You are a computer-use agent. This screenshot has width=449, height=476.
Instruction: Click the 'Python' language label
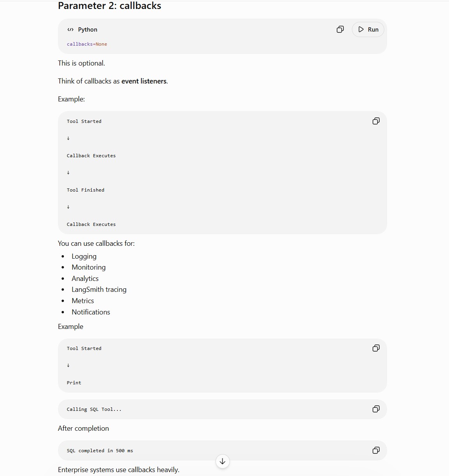point(88,30)
